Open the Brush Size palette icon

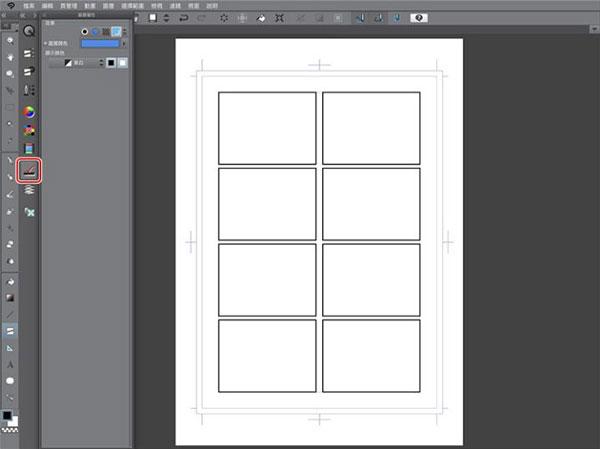[x=29, y=90]
